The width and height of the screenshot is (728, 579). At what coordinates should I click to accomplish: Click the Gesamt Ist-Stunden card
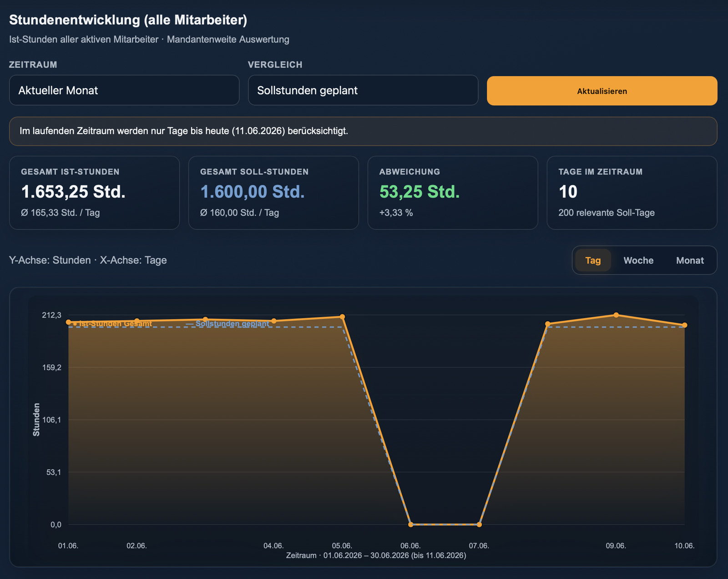pos(95,193)
